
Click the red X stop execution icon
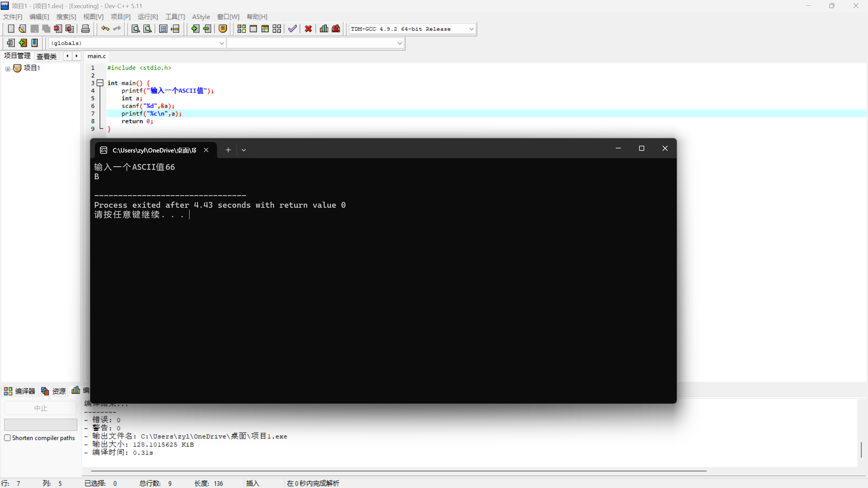[x=308, y=29]
